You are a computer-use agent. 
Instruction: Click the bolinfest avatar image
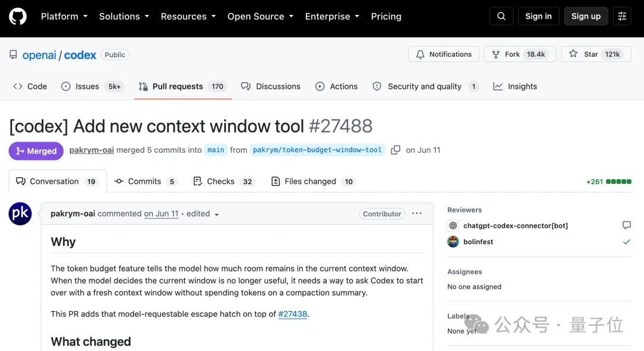coord(453,242)
